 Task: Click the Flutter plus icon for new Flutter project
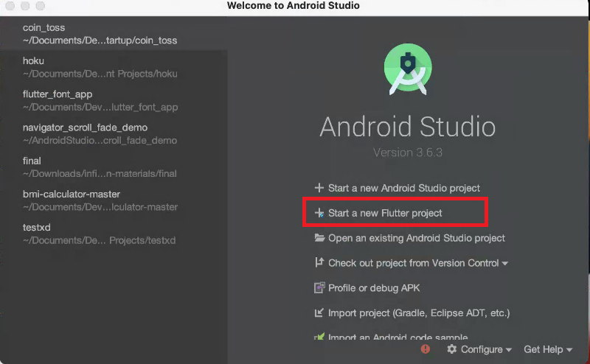pyautogui.click(x=319, y=213)
